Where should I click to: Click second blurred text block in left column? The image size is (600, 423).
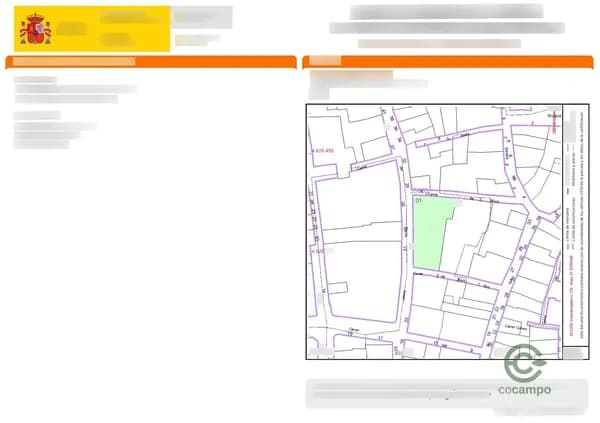pyautogui.click(x=55, y=130)
